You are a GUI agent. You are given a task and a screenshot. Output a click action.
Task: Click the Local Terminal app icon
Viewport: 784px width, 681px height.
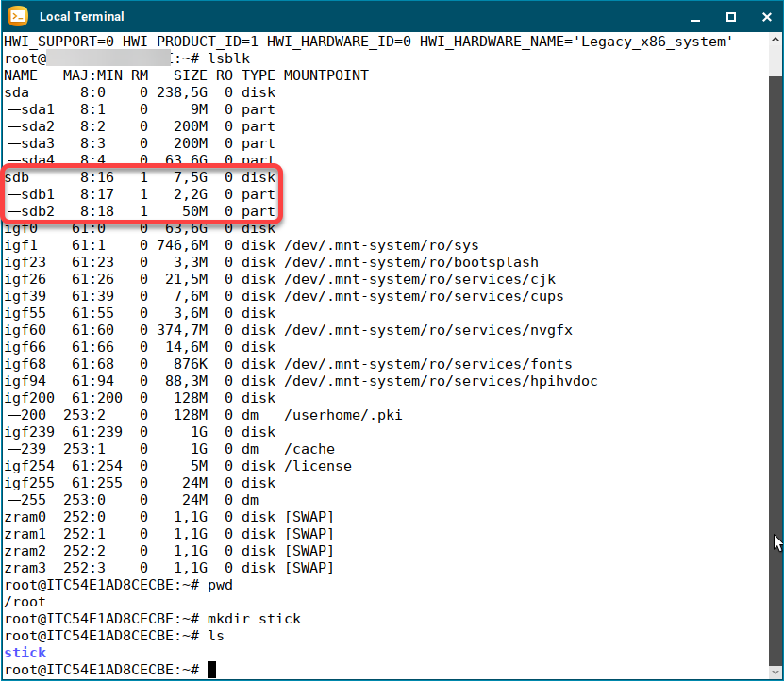[17, 16]
